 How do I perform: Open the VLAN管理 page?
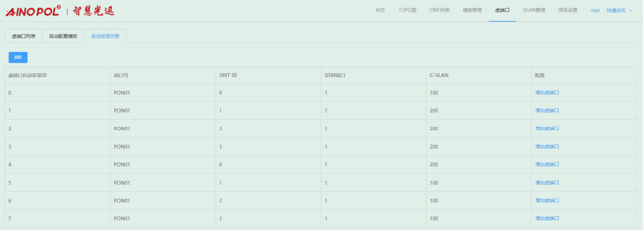coord(534,10)
